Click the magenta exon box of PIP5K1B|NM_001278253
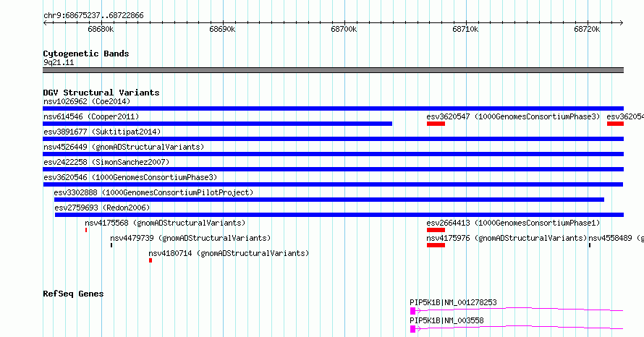 [412, 311]
